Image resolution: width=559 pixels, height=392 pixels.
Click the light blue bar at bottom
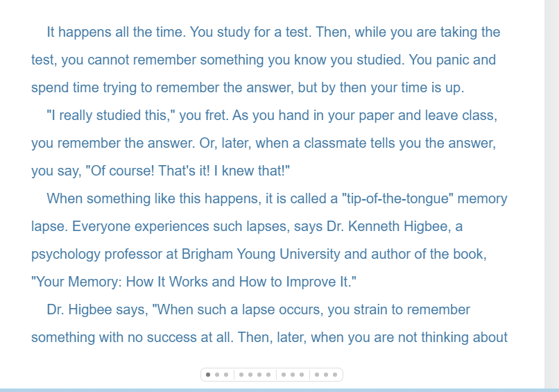tap(279, 390)
